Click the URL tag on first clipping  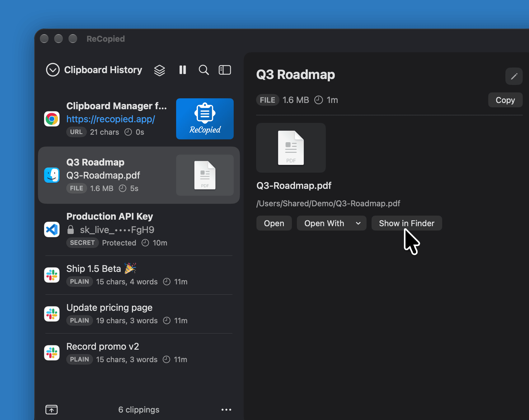[76, 132]
